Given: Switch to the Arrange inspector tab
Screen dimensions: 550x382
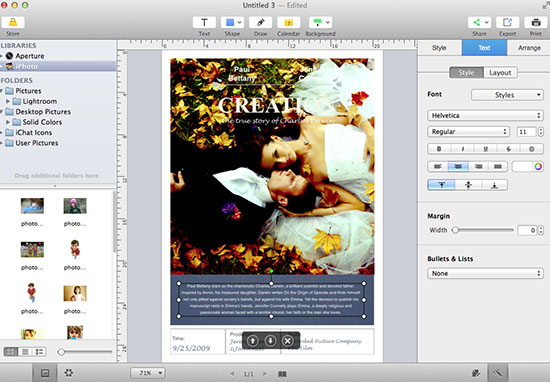Looking at the screenshot, I should 529,48.
